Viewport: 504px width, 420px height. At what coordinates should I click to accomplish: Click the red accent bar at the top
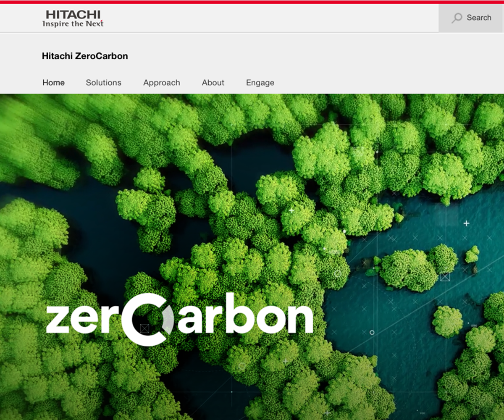pyautogui.click(x=252, y=2)
